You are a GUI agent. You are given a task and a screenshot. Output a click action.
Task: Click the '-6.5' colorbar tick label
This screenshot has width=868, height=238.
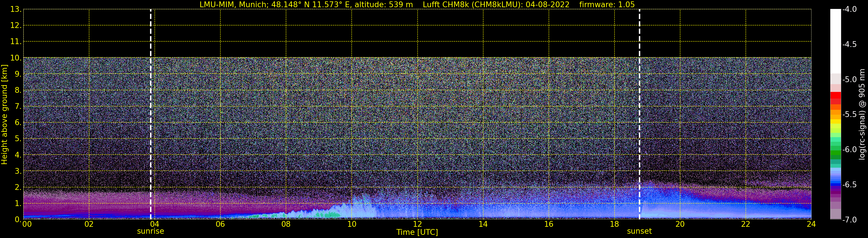(x=850, y=185)
